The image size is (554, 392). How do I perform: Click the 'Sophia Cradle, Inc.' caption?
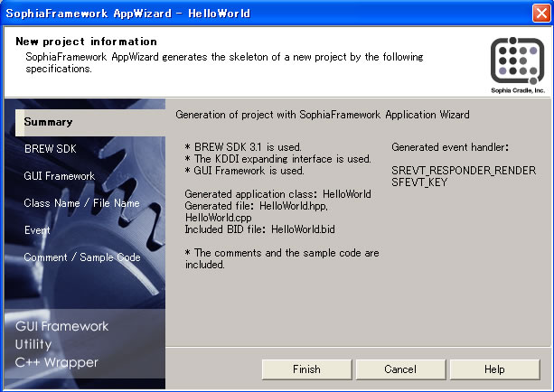pyautogui.click(x=518, y=90)
